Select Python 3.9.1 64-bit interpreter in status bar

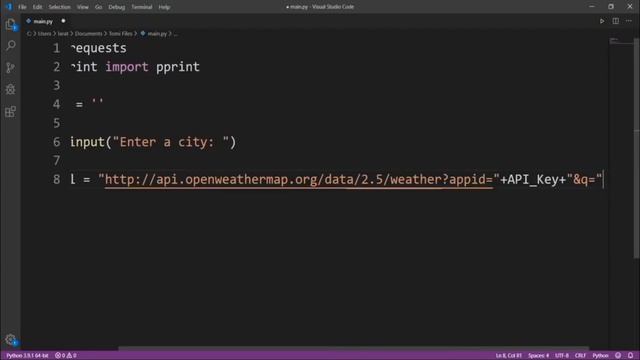pyautogui.click(x=27, y=356)
